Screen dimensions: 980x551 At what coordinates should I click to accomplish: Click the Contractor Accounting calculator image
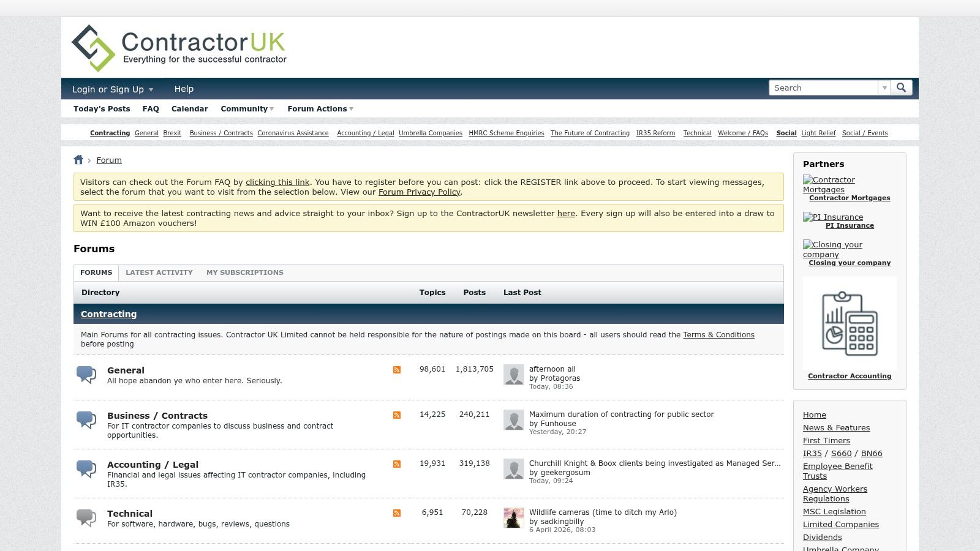tap(850, 323)
